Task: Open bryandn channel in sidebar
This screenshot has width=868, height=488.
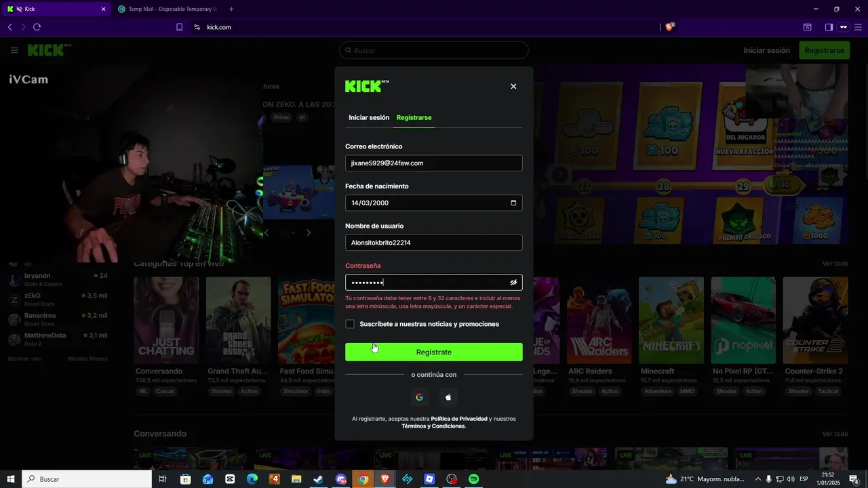Action: (58, 279)
